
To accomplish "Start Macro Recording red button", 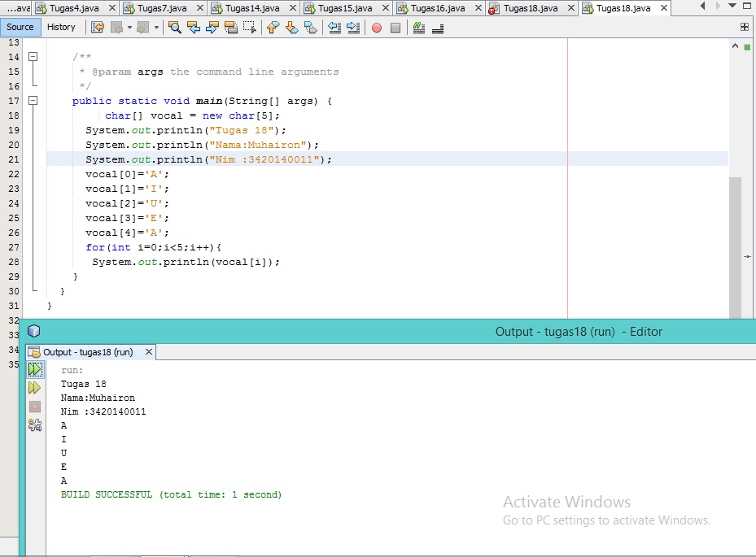I will 377,28.
